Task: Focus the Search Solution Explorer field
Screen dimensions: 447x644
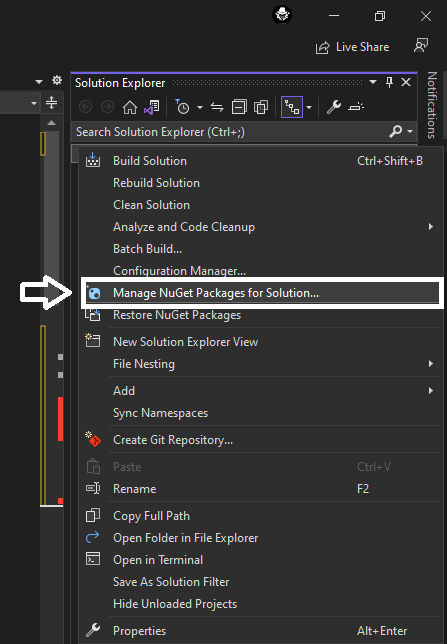Action: [232, 132]
